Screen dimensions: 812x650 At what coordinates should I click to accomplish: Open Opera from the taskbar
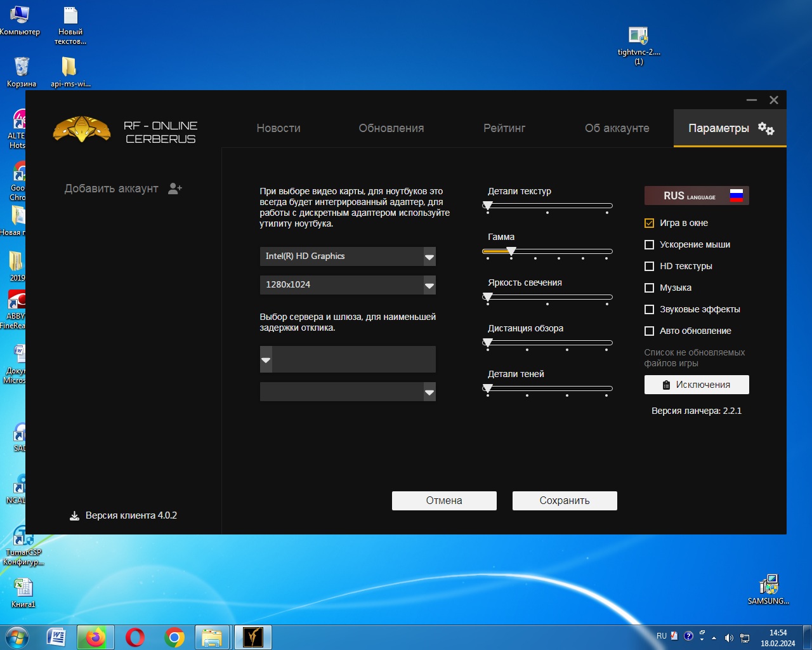pos(135,637)
